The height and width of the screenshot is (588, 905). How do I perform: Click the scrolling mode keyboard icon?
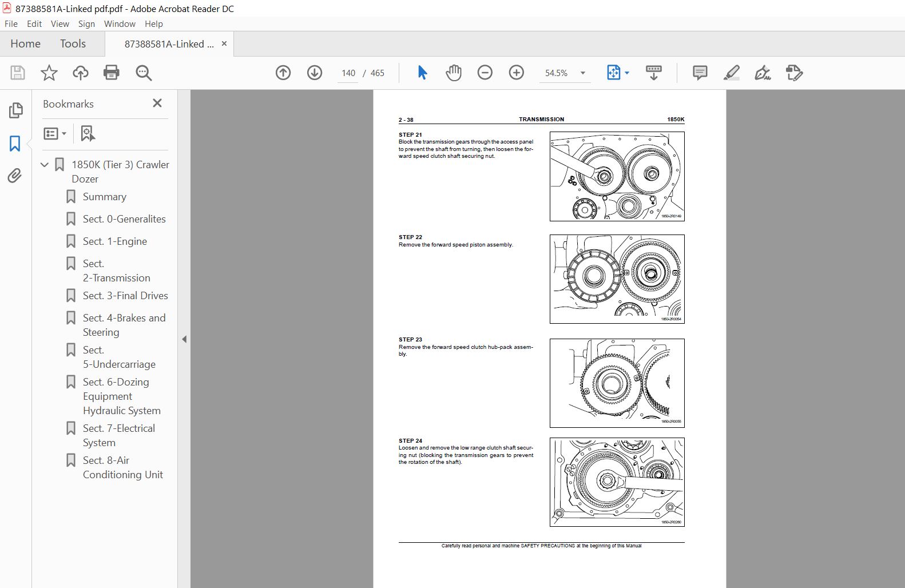click(x=654, y=73)
